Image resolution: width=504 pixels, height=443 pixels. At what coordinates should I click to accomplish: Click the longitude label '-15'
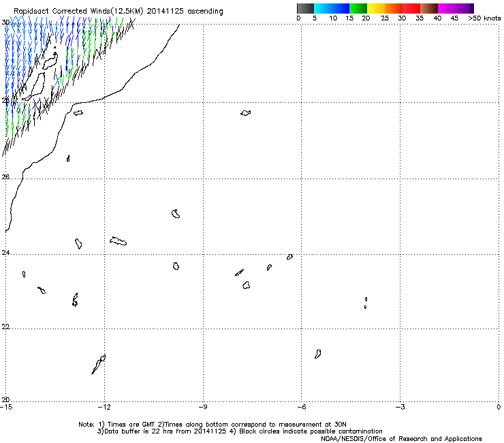(6, 408)
